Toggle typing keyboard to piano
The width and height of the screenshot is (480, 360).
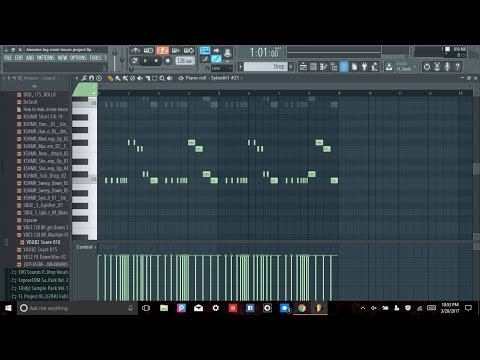[205, 50]
